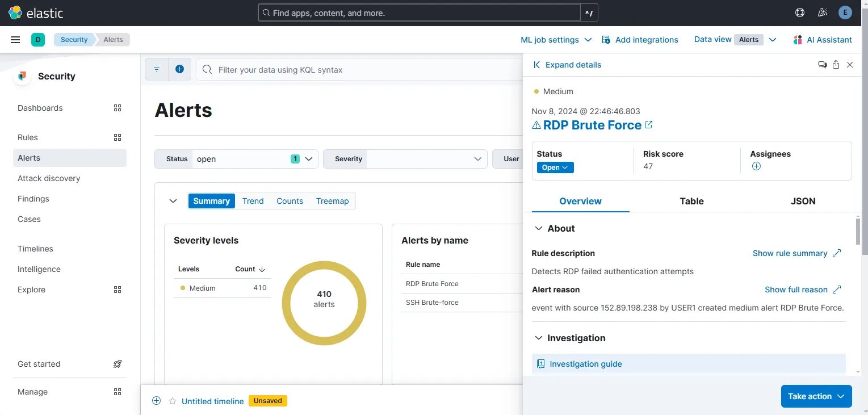Click the share icon in the alert flyout
Image resolution: width=868 pixels, height=415 pixels.
pyautogui.click(x=835, y=65)
